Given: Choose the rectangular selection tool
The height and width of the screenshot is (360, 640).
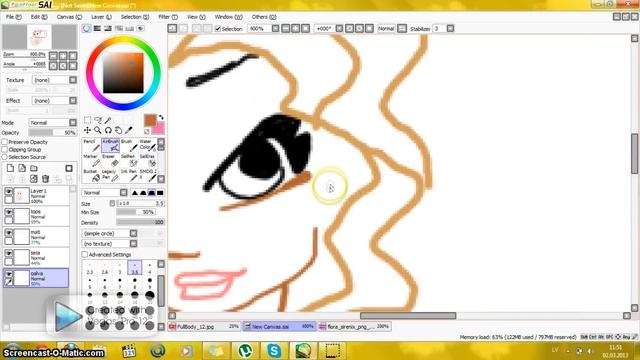Looking at the screenshot, I should click(x=87, y=120).
